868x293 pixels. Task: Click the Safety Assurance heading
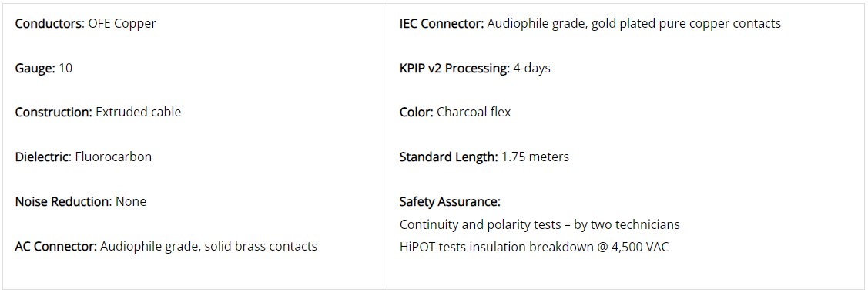tap(450, 201)
